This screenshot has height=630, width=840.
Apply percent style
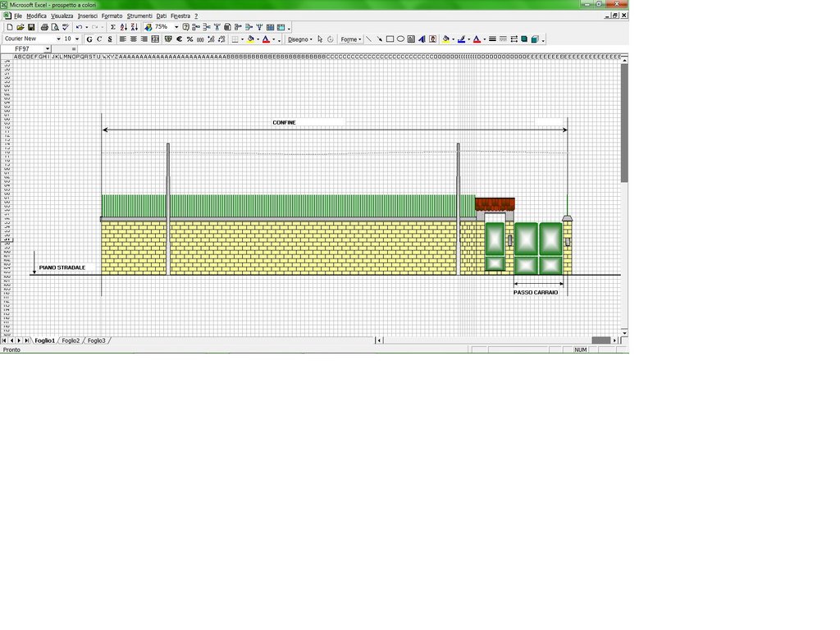(x=189, y=39)
